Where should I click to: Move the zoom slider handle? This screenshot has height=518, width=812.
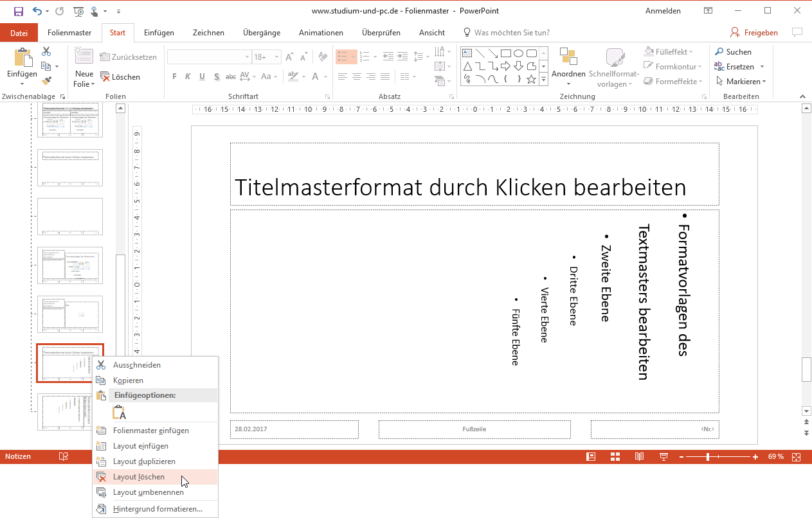point(708,457)
